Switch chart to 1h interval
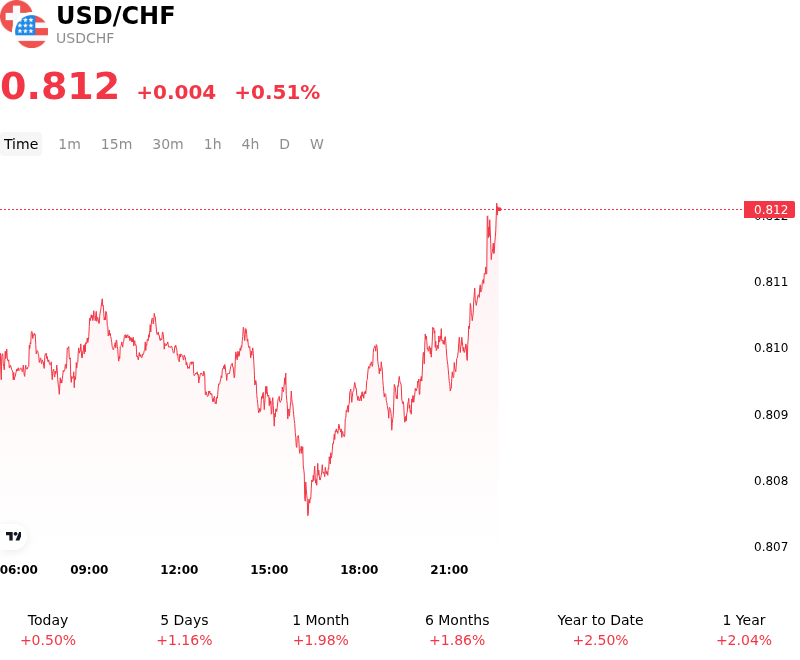The image size is (800, 660). click(x=213, y=144)
